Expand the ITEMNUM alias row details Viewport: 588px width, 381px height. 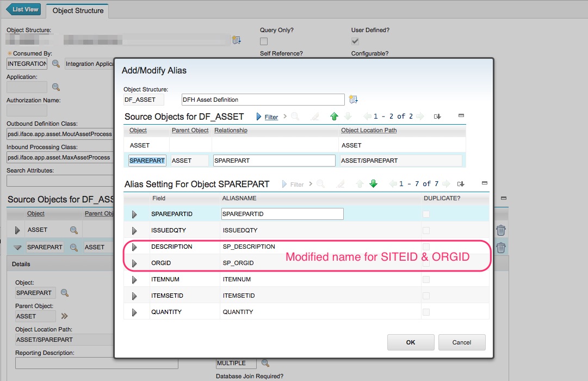[134, 280]
